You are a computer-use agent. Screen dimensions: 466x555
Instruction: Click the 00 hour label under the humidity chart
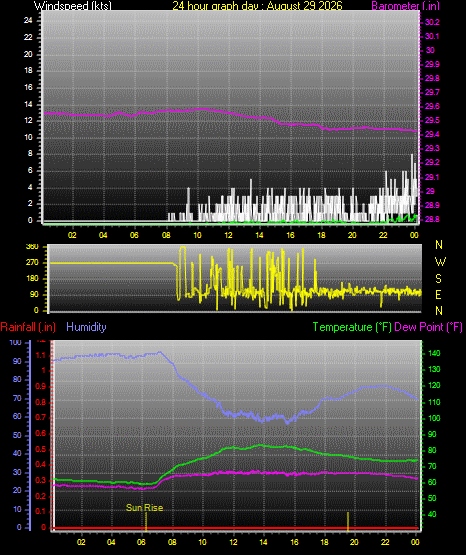415,542
